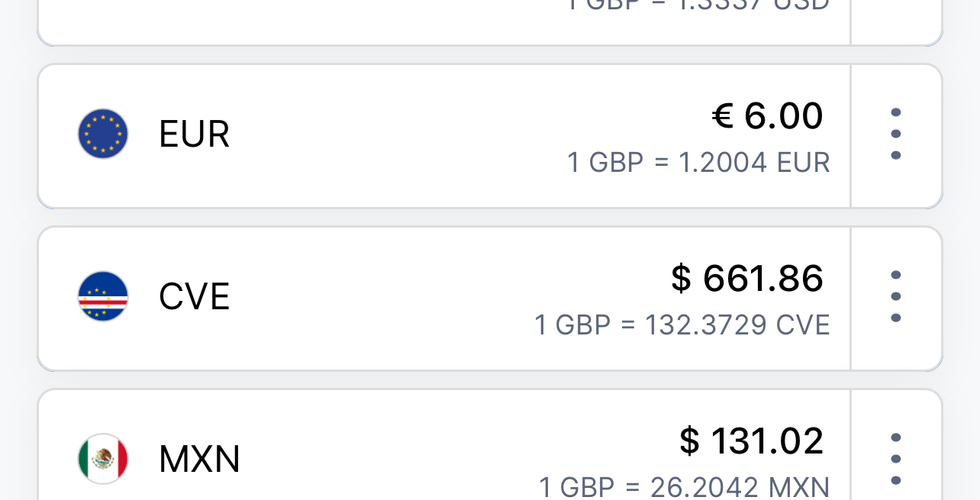Click the 1 GBP to USD rate text
The image size is (980, 500).
[x=698, y=5]
